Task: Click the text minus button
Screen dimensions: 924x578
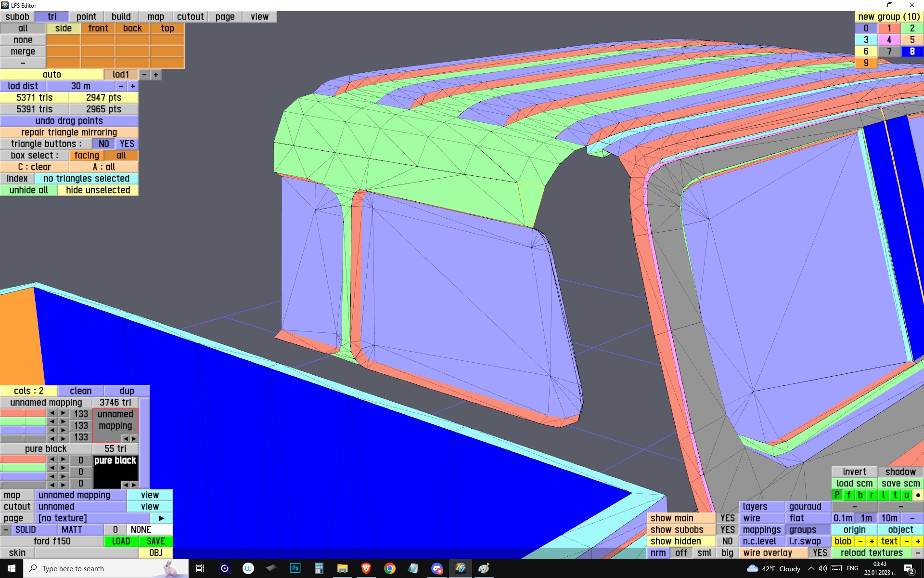Action: [x=906, y=541]
